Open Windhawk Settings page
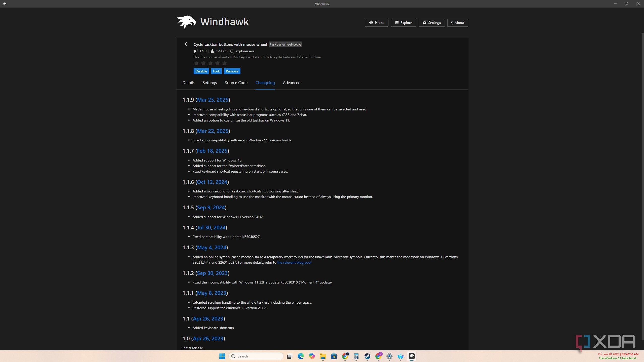Screen dimensions: 644x362 click(x=432, y=23)
